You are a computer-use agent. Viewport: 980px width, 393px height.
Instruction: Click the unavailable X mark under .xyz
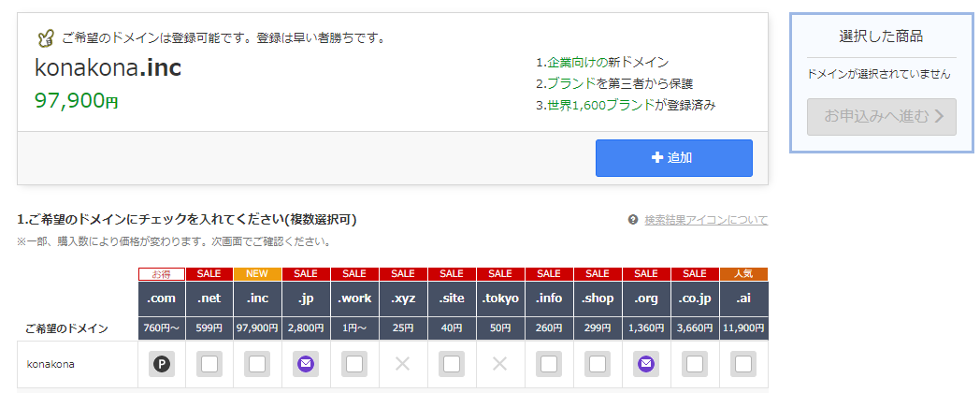(x=403, y=364)
